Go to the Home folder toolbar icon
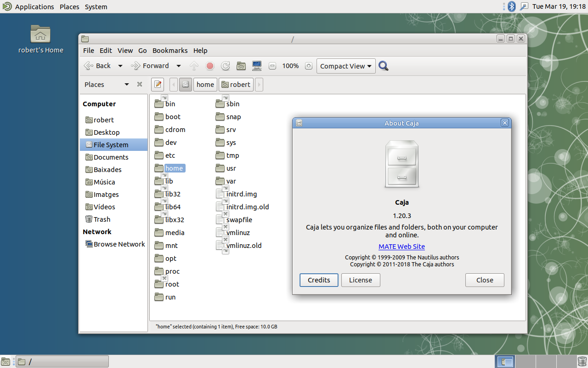588x368 pixels. (241, 66)
